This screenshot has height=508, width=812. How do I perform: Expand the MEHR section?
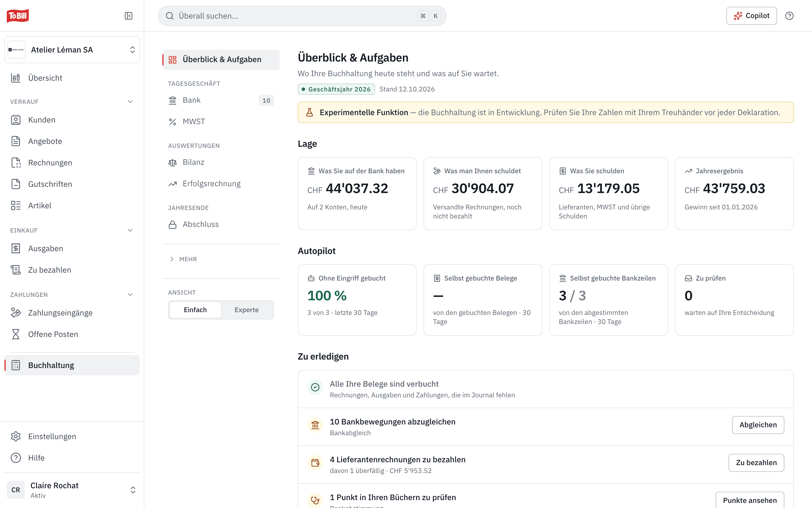183,259
